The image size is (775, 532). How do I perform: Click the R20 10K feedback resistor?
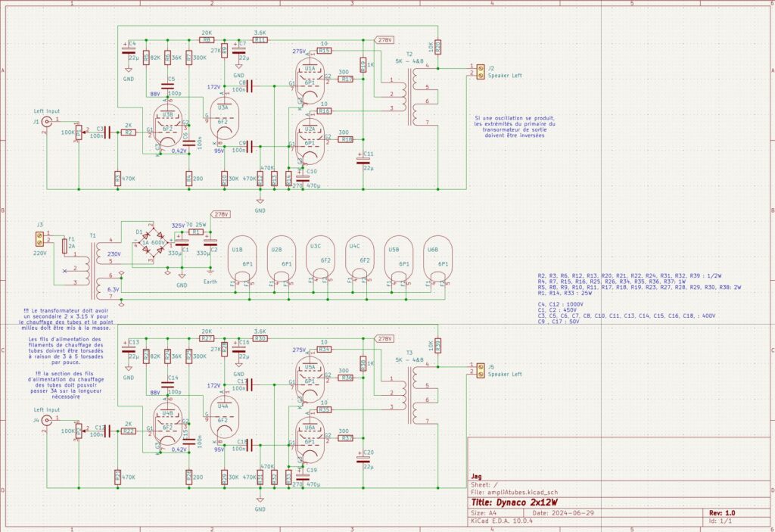[438, 47]
